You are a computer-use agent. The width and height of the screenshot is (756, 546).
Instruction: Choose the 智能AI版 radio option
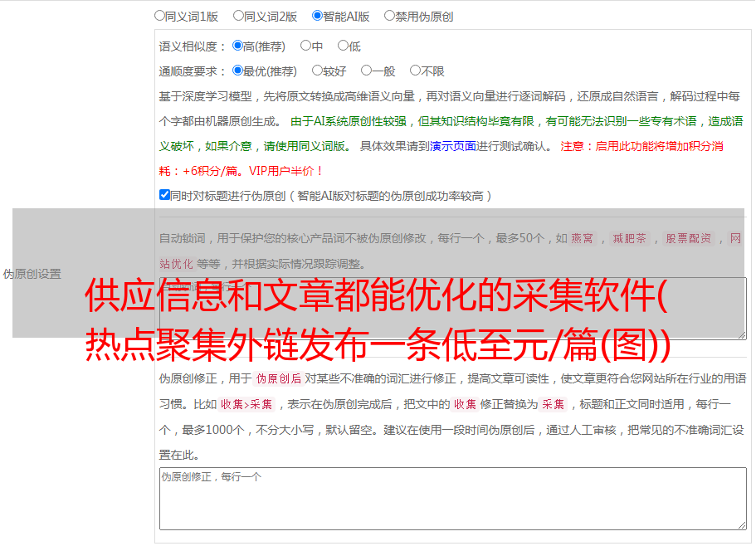pos(317,16)
